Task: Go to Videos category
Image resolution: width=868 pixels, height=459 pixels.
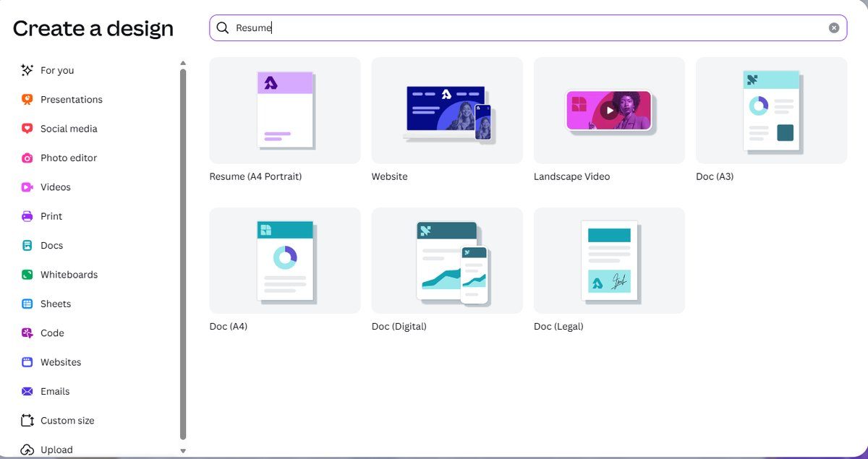Action: point(56,187)
